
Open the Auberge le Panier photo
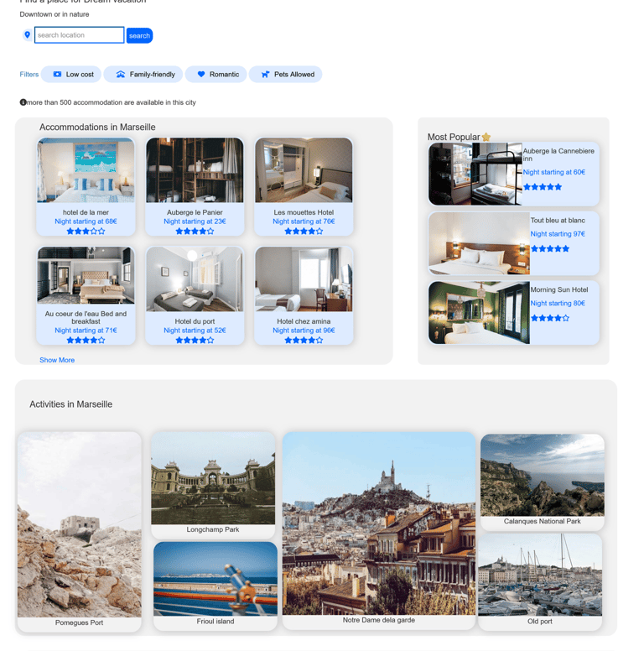click(195, 170)
